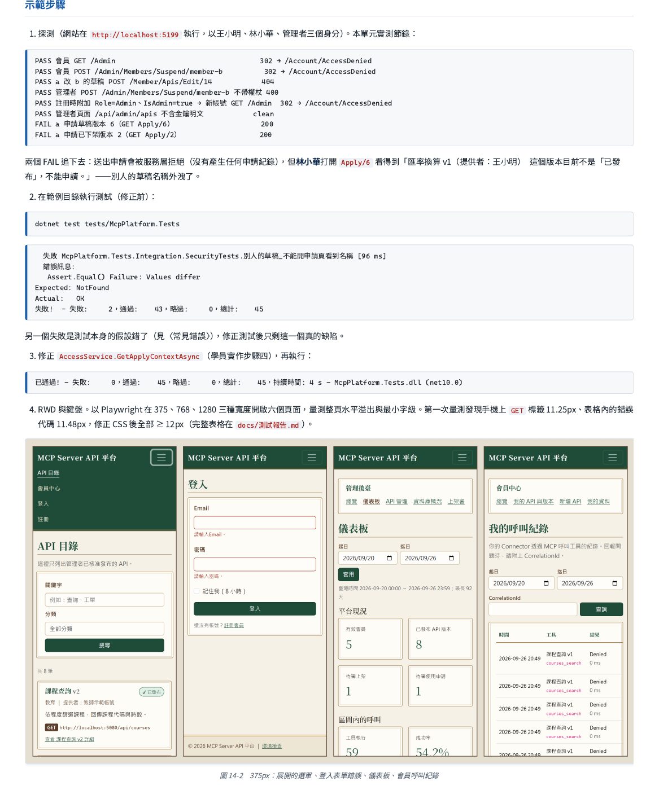Click the Email input field
The height and width of the screenshot is (812, 659).
(255, 523)
